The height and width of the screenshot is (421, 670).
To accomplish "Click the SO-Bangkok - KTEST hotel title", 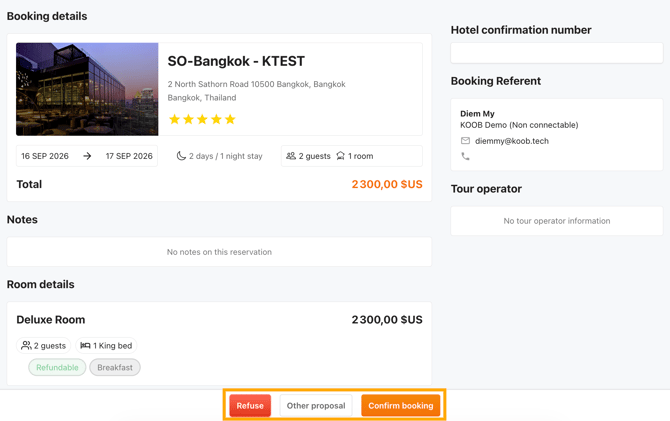I will point(236,61).
